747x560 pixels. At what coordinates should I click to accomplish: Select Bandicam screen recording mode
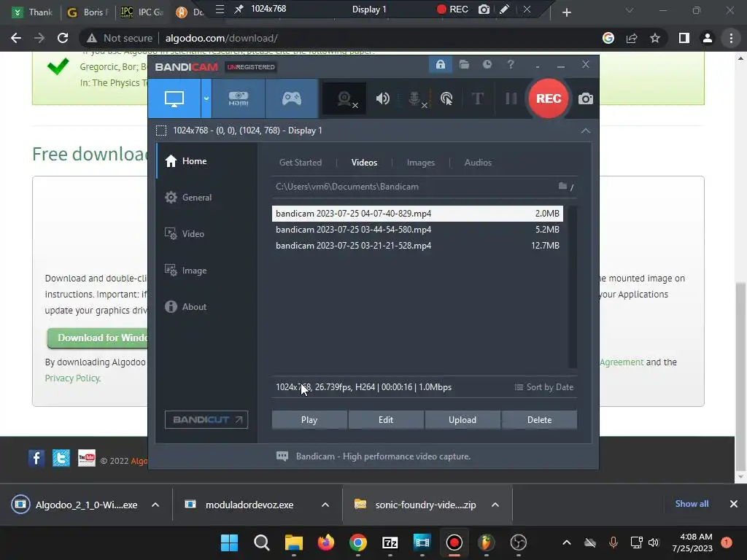(x=174, y=98)
